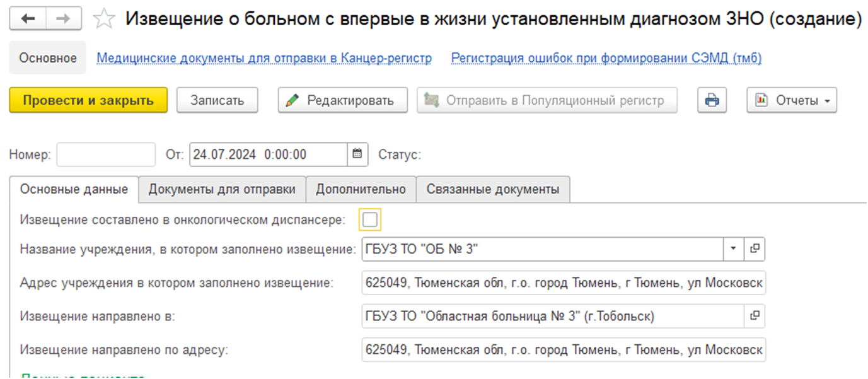Click the forward navigation arrow
The image size is (868, 379).
click(63, 19)
